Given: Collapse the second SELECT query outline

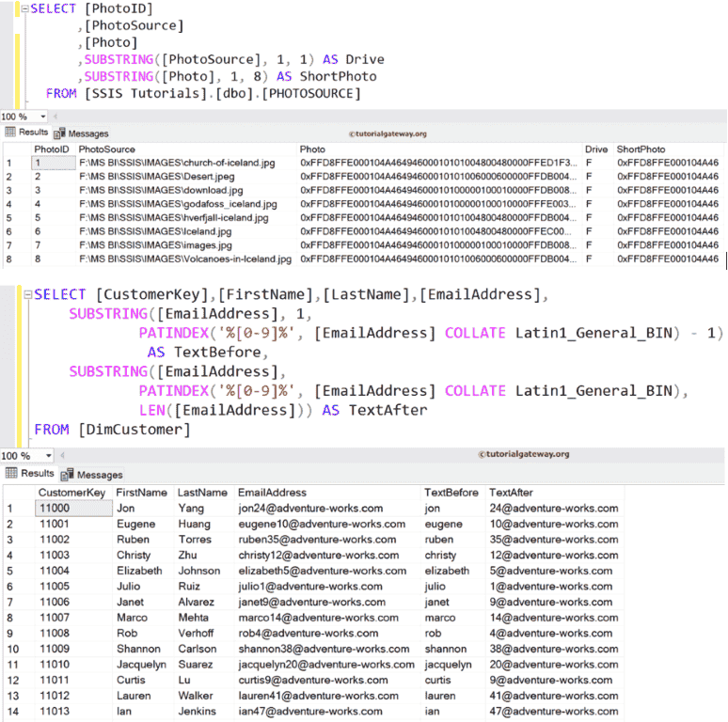Looking at the screenshot, I should pyautogui.click(x=27, y=294).
